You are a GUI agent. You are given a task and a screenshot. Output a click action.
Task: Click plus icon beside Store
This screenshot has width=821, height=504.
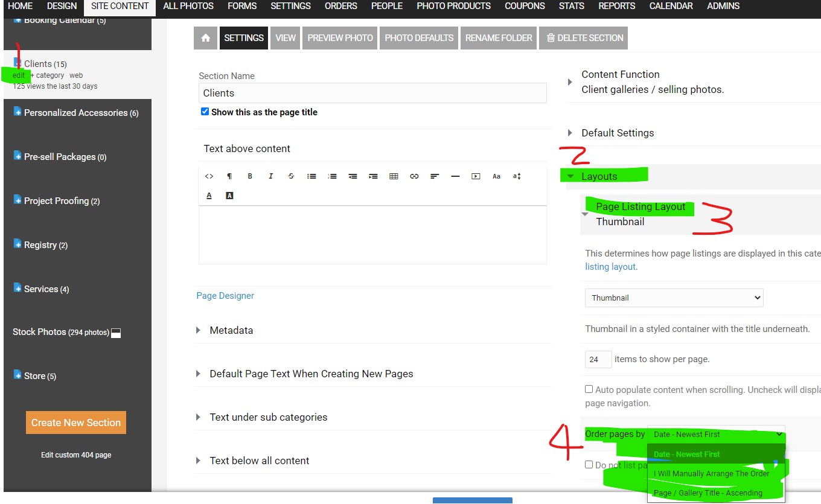coord(18,375)
